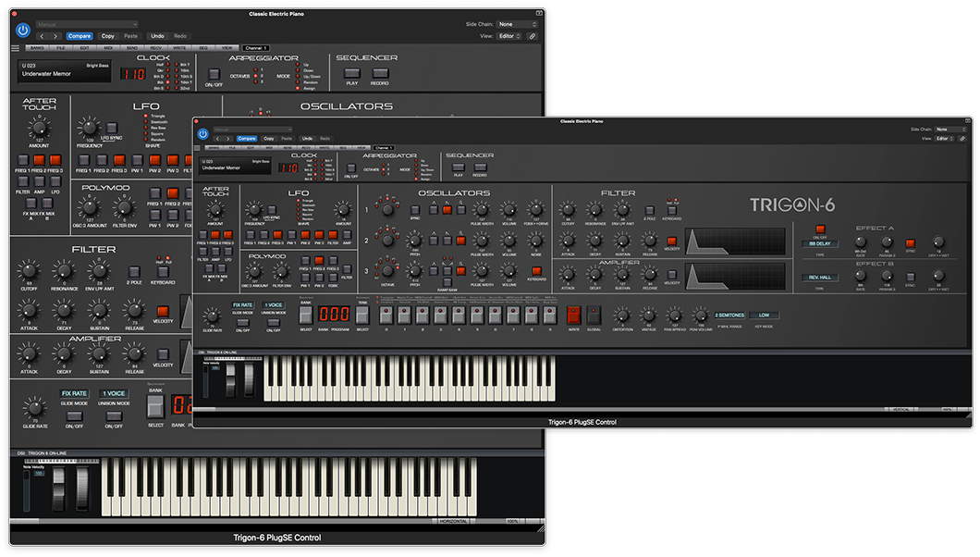Open the BANKS menu in rear window

[x=38, y=48]
